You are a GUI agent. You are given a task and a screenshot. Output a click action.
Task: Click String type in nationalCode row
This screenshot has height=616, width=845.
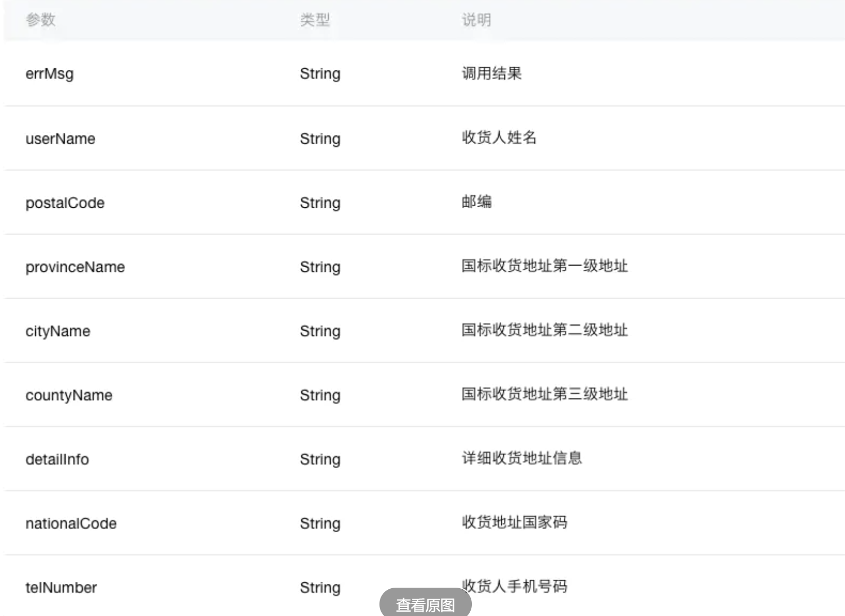click(320, 524)
